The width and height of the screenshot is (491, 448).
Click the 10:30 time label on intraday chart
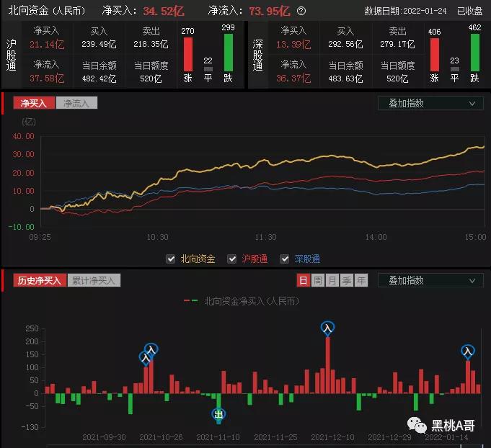pos(157,237)
